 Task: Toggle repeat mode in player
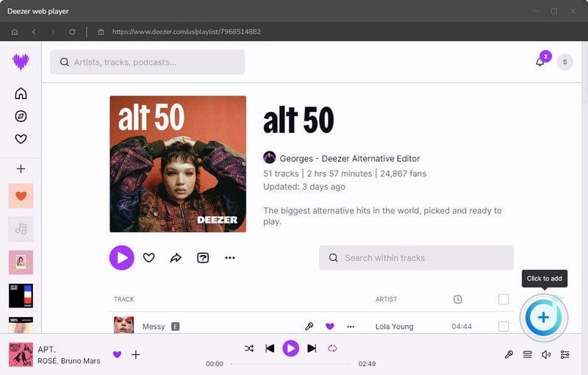click(332, 349)
